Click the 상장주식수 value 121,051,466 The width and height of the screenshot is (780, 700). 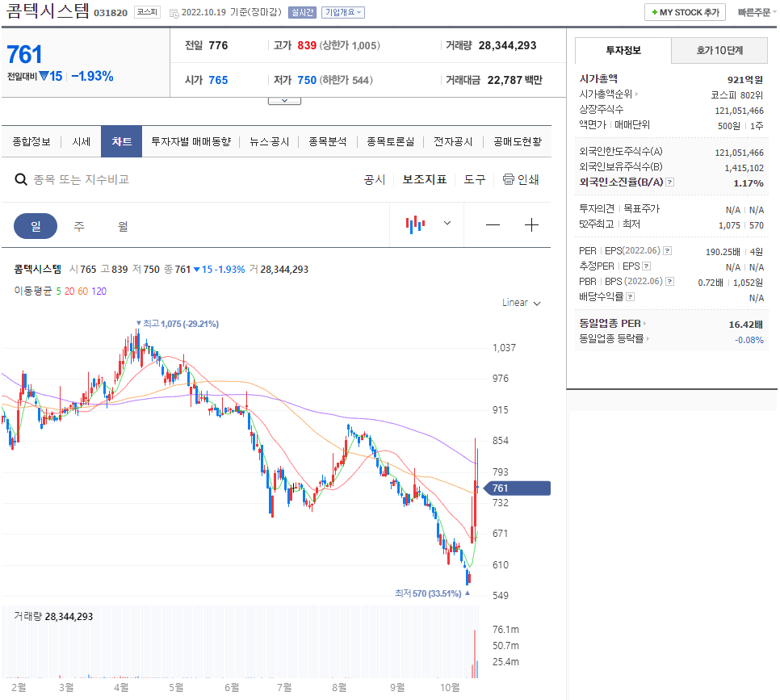click(739, 111)
